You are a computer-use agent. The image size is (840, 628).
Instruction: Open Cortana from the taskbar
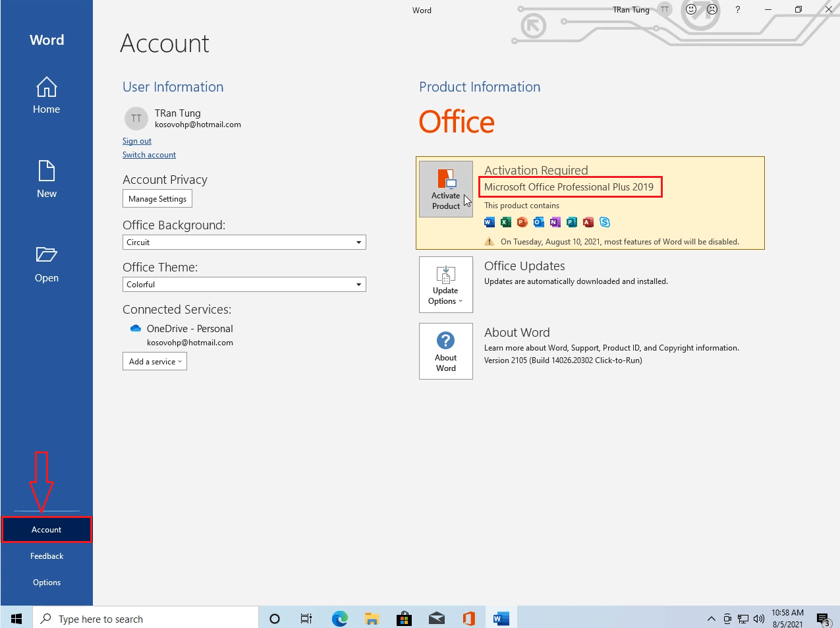point(275,618)
